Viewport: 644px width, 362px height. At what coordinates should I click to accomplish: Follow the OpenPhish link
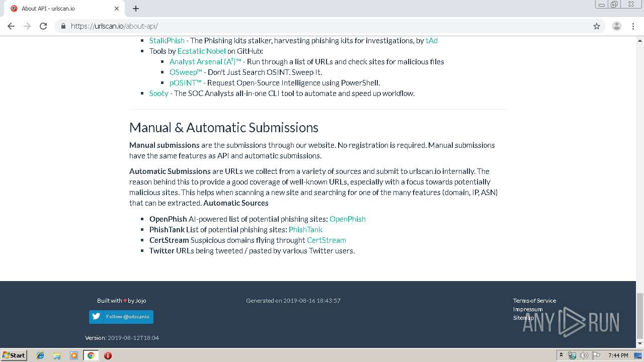click(348, 219)
